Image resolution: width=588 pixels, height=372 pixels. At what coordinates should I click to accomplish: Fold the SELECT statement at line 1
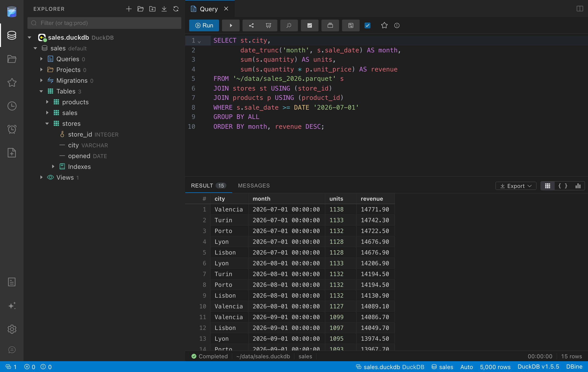(x=199, y=42)
